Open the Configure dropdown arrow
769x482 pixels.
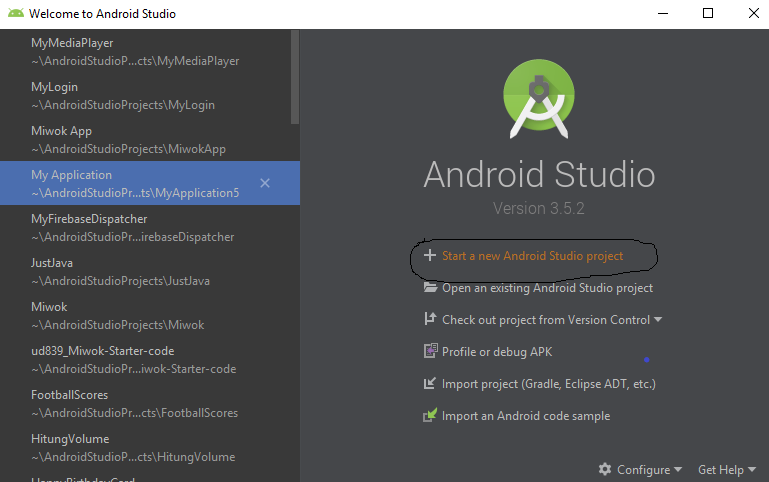click(x=678, y=469)
